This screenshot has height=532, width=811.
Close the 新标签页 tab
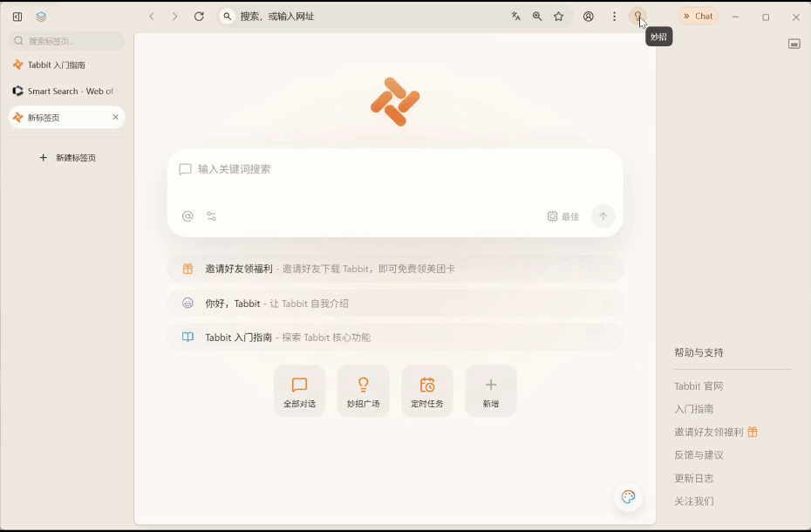pyautogui.click(x=115, y=118)
